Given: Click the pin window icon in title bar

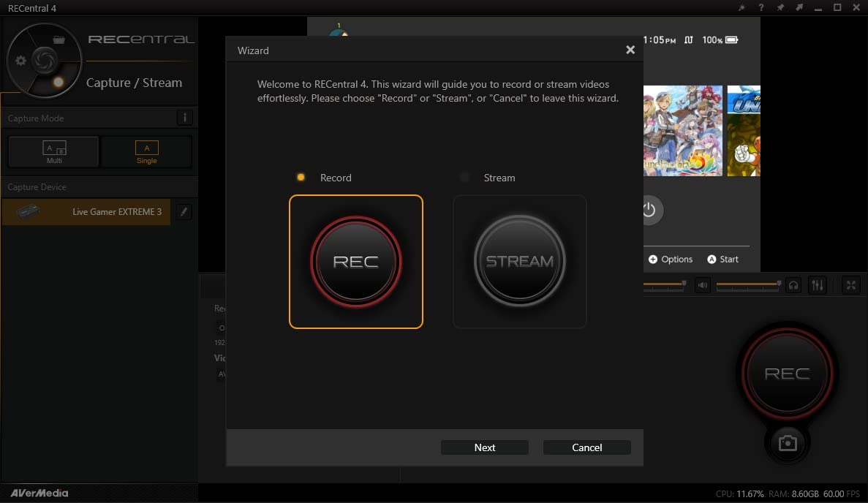Looking at the screenshot, I should click(780, 8).
